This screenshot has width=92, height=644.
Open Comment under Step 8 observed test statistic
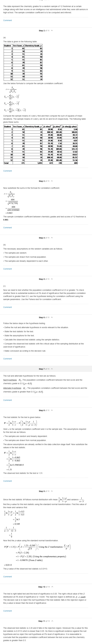point(7,481)
